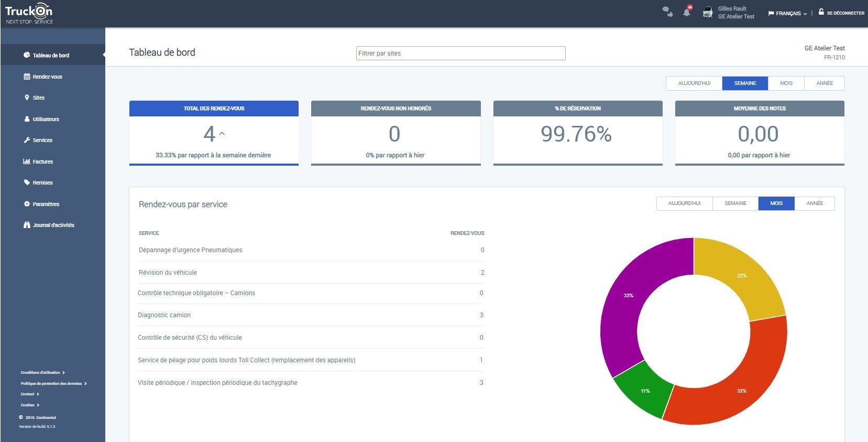This screenshot has height=442, width=868.
Task: Click the Journal d'activités binoculars icon
Action: [27, 225]
